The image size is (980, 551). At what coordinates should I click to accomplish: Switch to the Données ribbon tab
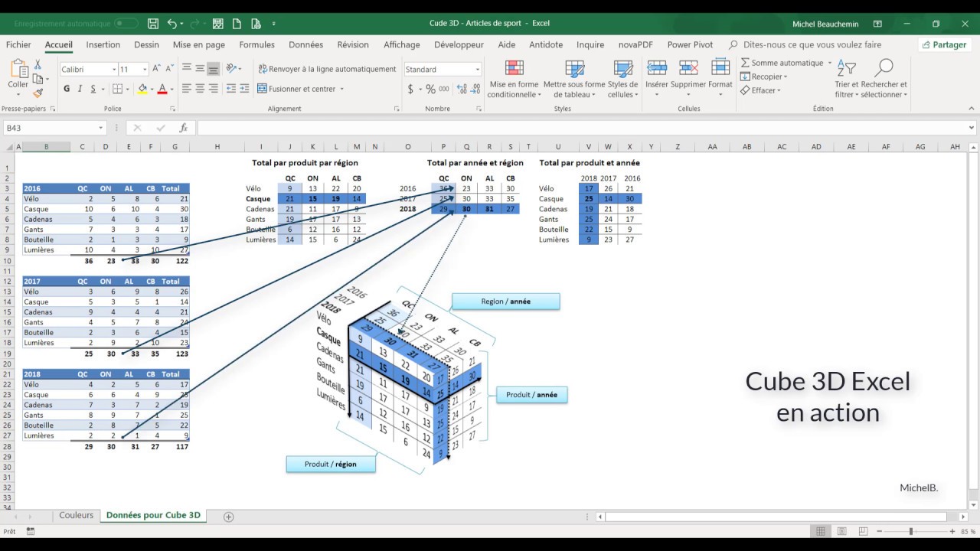pos(305,44)
